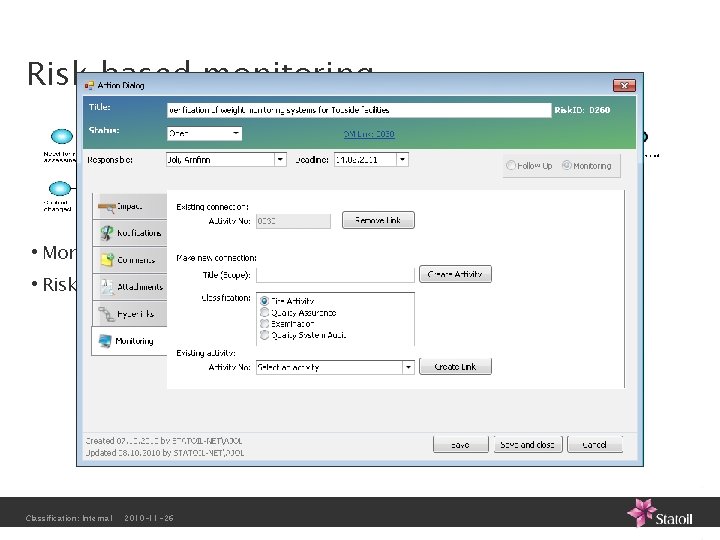Open the Deadline date picker arrow

(x=402, y=160)
